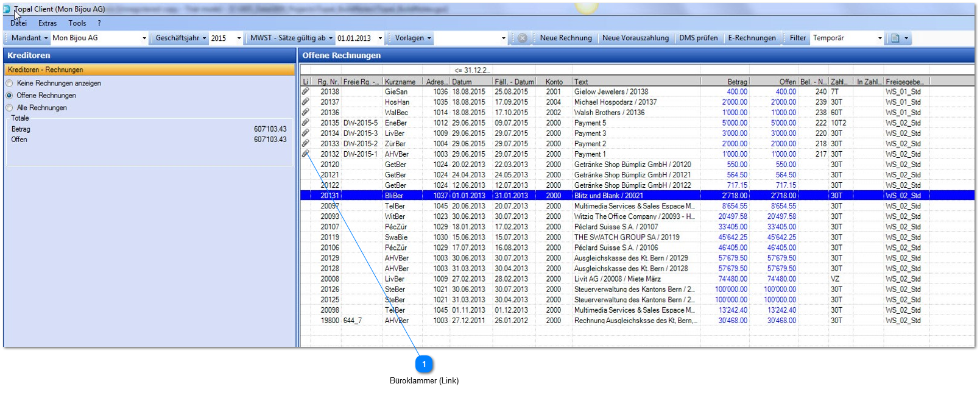Choose the 'Alle Rechnungen' radio option

[x=10, y=108]
